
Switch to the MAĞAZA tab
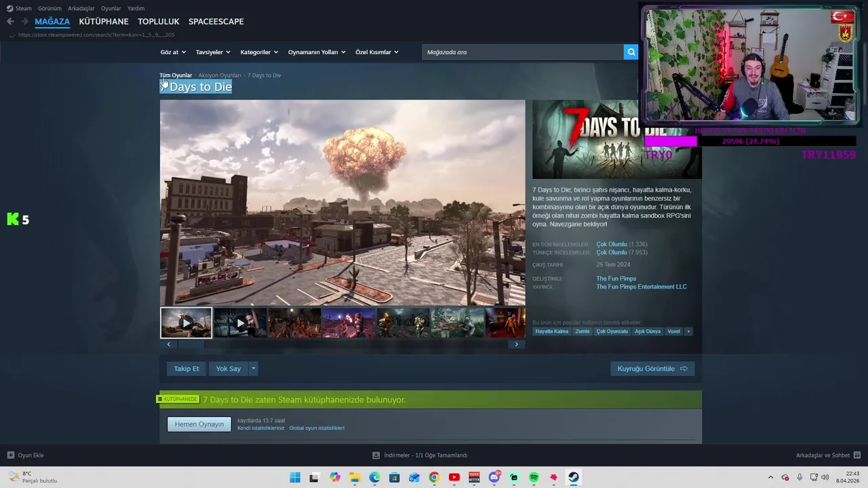[52, 22]
